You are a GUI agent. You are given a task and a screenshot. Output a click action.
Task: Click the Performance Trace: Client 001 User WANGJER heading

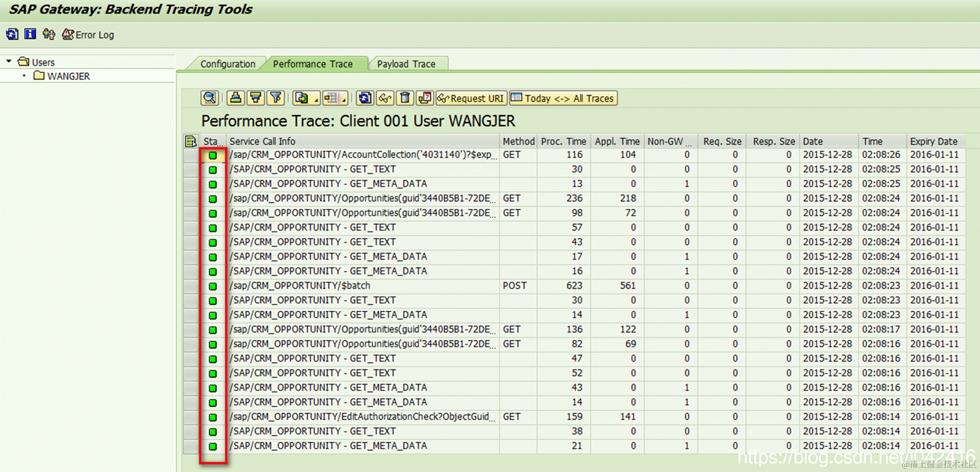click(358, 121)
